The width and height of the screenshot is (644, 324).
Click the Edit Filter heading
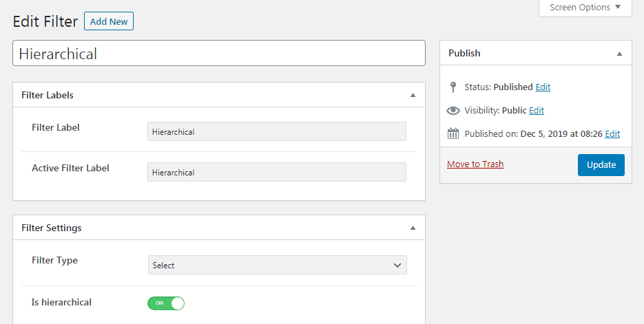(45, 21)
